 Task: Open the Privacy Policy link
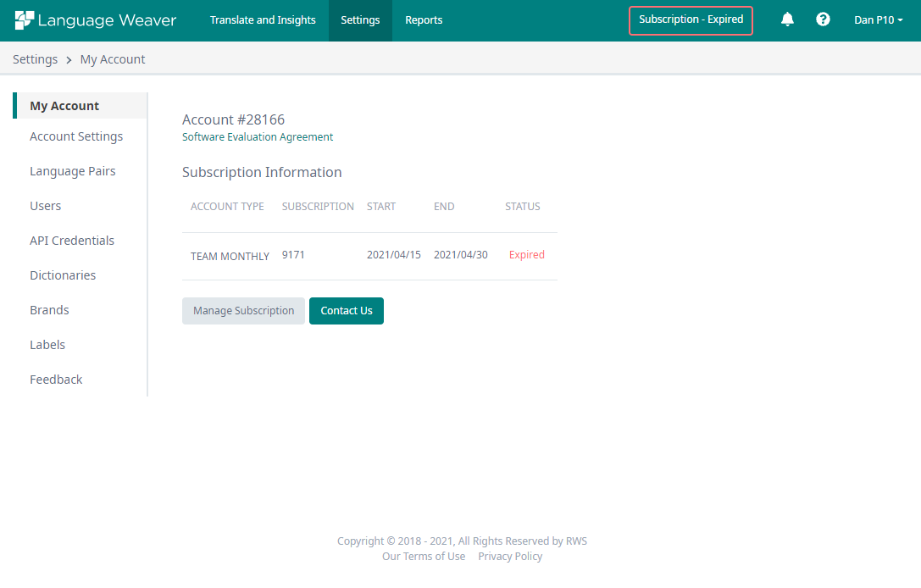coord(510,557)
